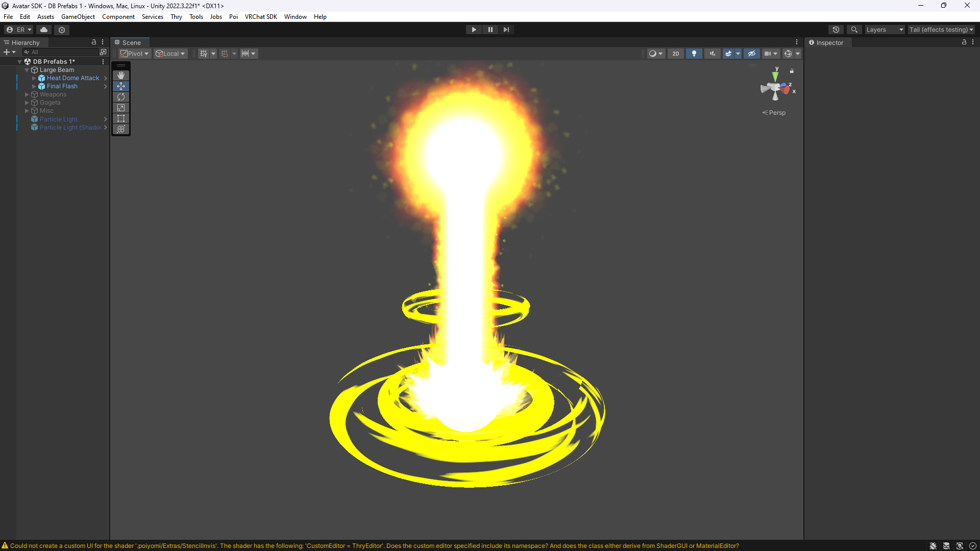Screen dimensions: 980x551
Task: Select the Rect Transform tool
Action: tap(121, 118)
